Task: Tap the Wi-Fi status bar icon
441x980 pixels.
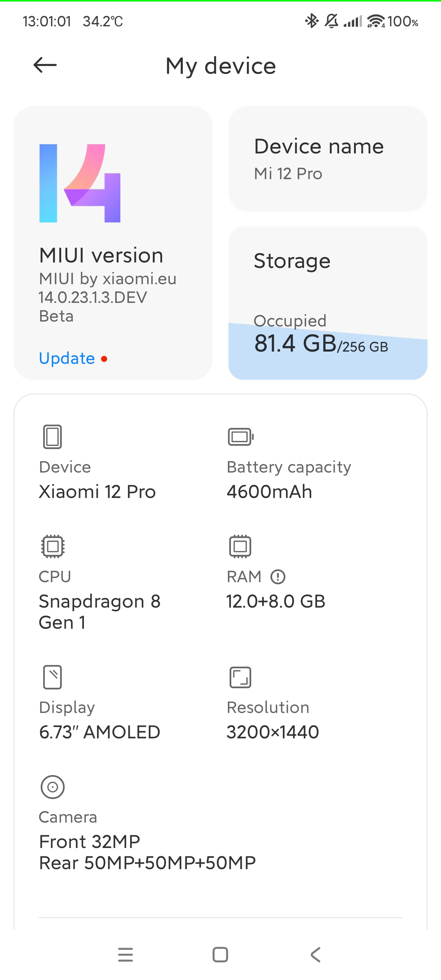Action: pyautogui.click(x=375, y=21)
